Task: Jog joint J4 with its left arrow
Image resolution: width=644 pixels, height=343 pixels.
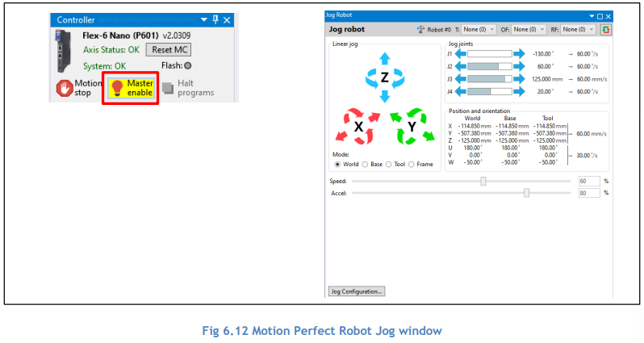Action: pos(461,91)
